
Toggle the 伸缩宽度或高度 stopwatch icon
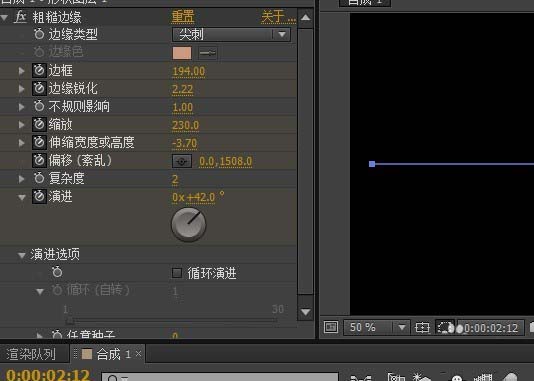coord(39,142)
